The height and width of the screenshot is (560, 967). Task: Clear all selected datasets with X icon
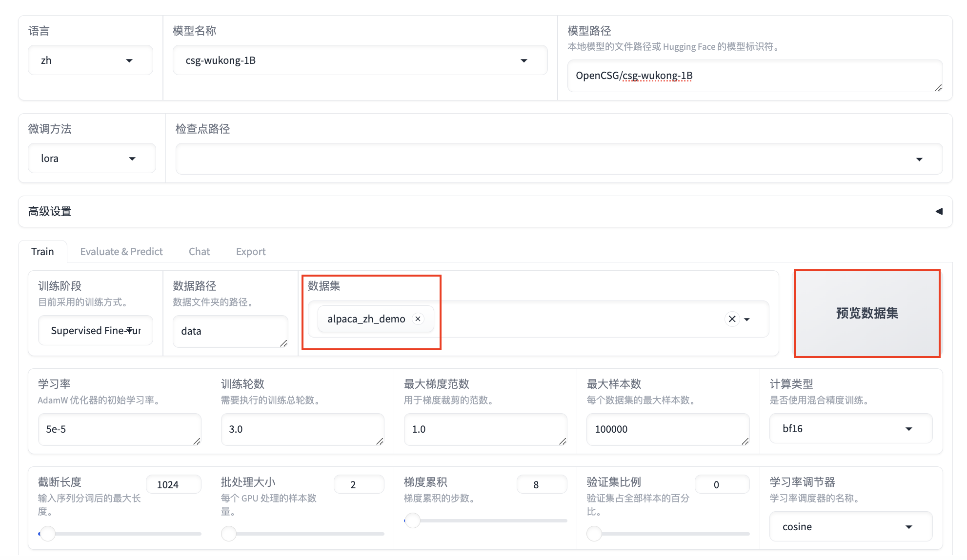pyautogui.click(x=732, y=319)
